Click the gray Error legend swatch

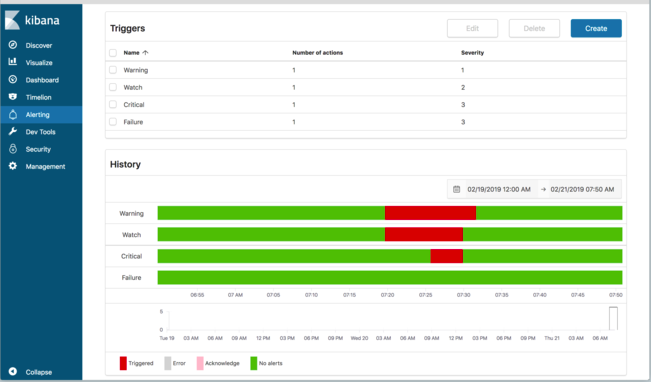click(168, 363)
